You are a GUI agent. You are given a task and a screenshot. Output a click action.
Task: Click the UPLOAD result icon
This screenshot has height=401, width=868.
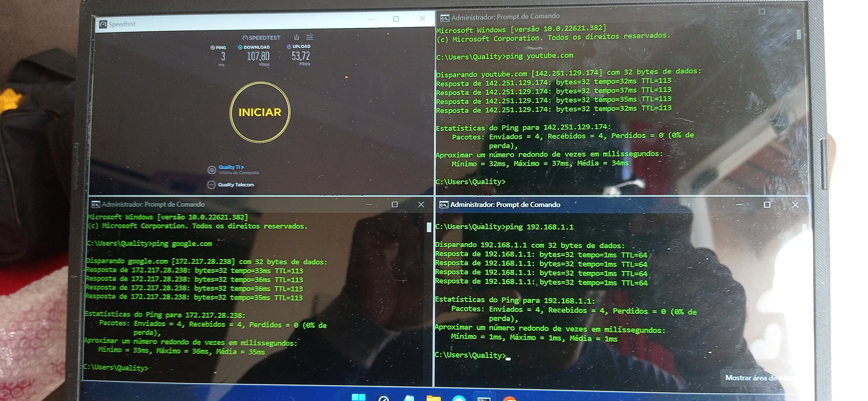tap(289, 47)
